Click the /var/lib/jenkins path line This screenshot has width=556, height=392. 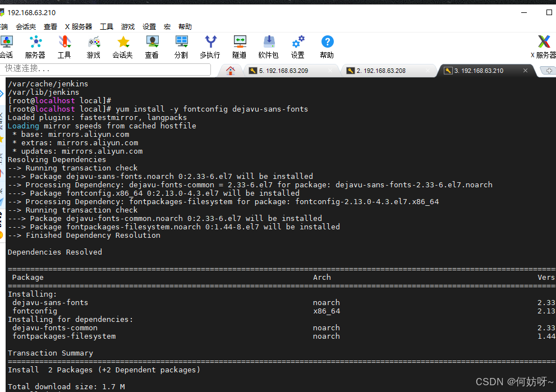43,93
